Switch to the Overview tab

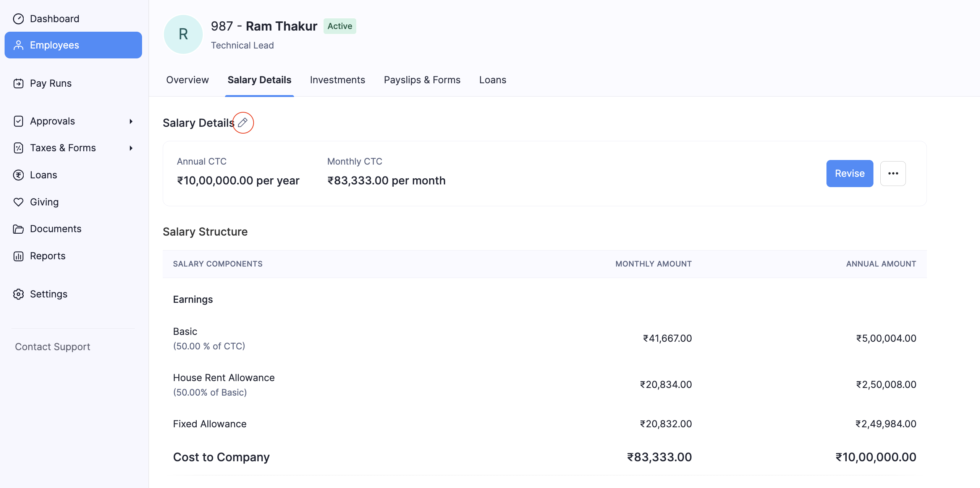187,80
